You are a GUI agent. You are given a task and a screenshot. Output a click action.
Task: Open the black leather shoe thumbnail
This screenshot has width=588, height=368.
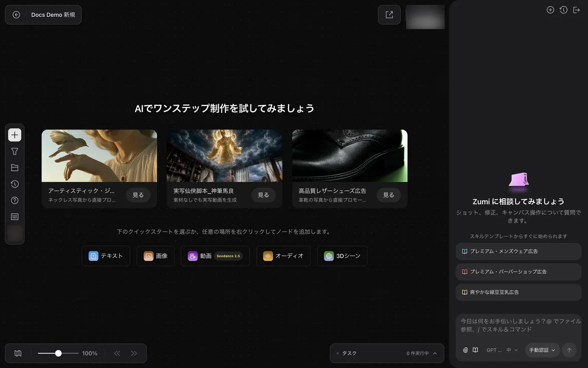coord(350,156)
